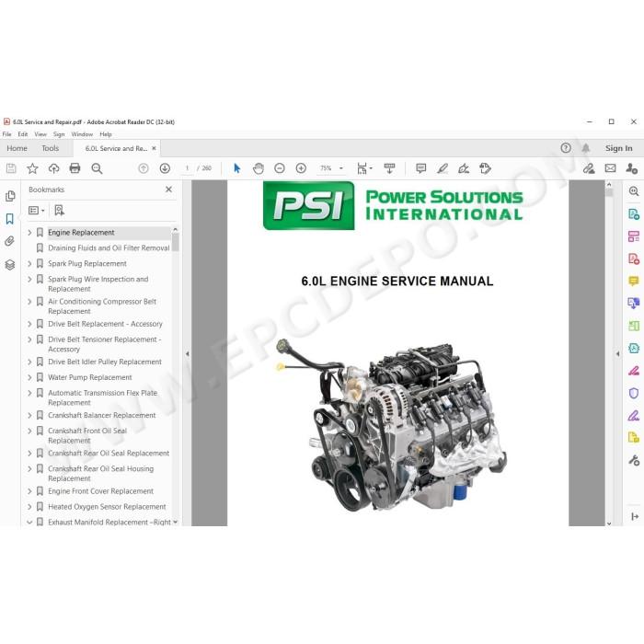Click the find bookmark icon in Bookmarks

pos(59,211)
